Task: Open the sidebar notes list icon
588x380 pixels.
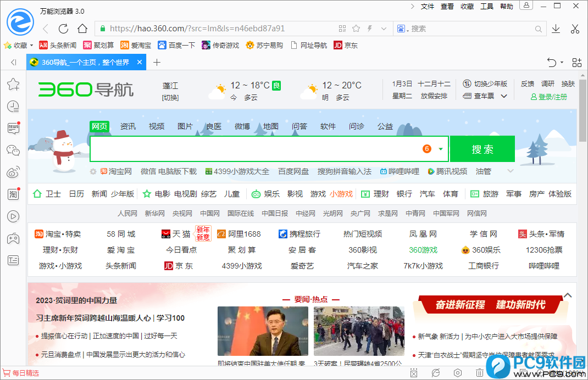Action: pyautogui.click(x=14, y=260)
